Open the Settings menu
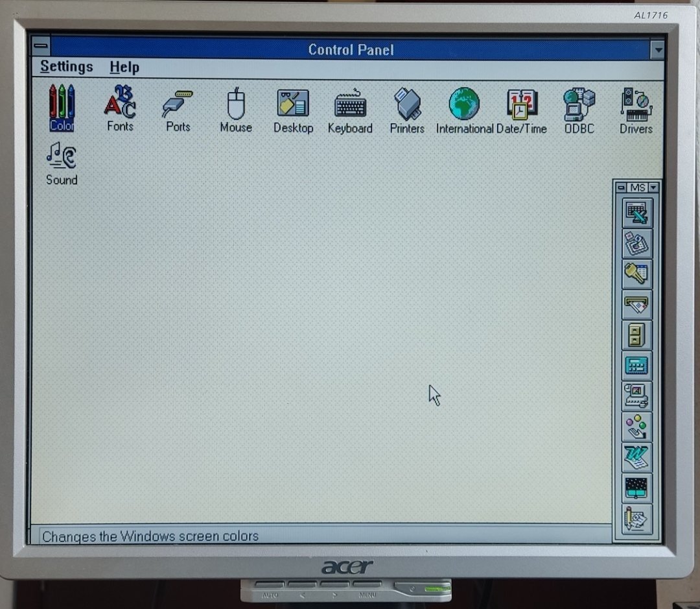Screen dimensions: 700x609 tap(67, 67)
